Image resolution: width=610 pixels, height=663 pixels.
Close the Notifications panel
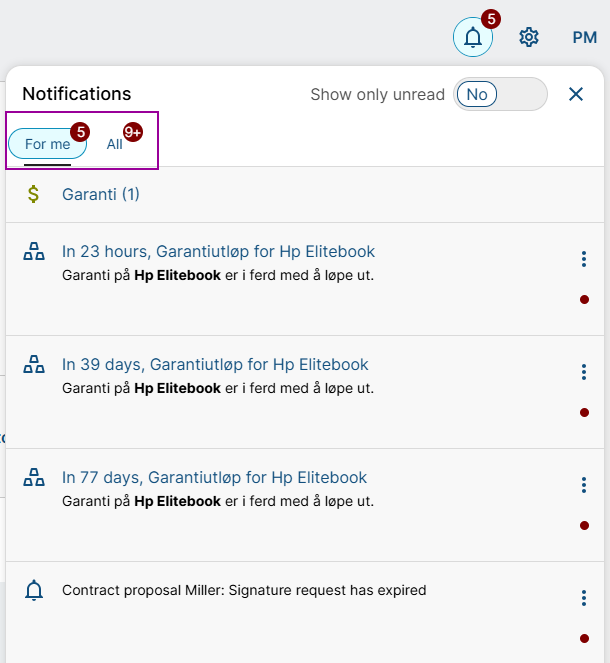coord(576,94)
